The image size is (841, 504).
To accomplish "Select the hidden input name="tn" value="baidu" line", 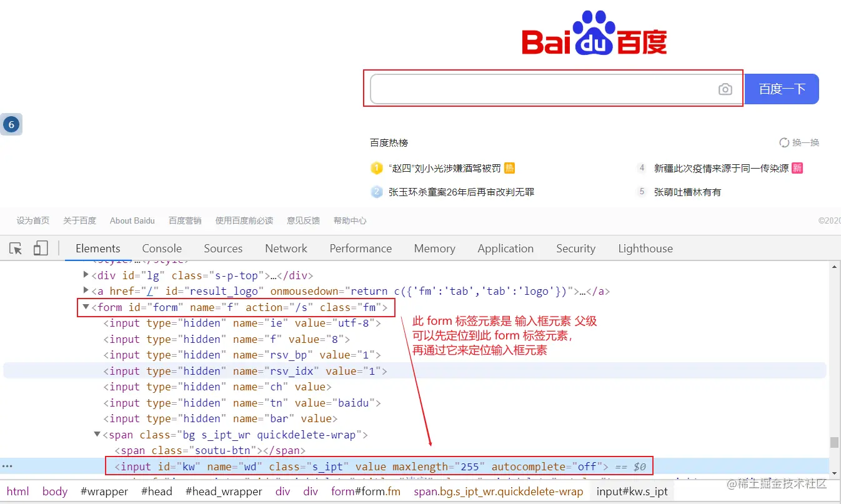I will [242, 403].
